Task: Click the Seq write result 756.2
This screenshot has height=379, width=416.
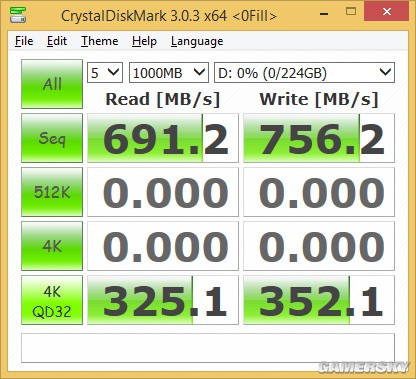Action: pyautogui.click(x=319, y=138)
